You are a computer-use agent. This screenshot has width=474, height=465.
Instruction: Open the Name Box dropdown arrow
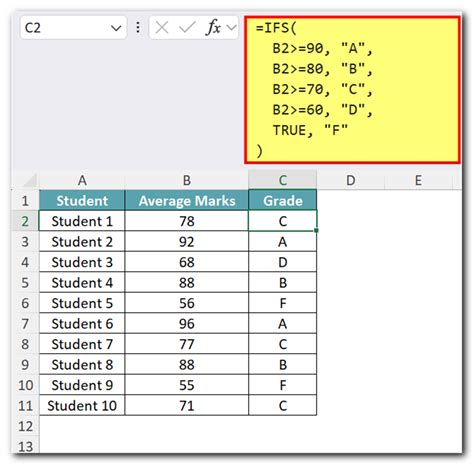pos(116,28)
